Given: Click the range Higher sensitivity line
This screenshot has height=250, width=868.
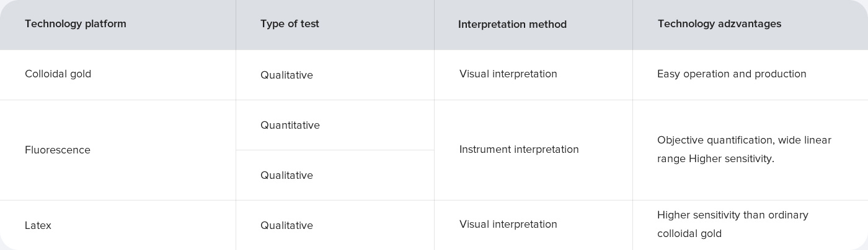Looking at the screenshot, I should 715,158.
